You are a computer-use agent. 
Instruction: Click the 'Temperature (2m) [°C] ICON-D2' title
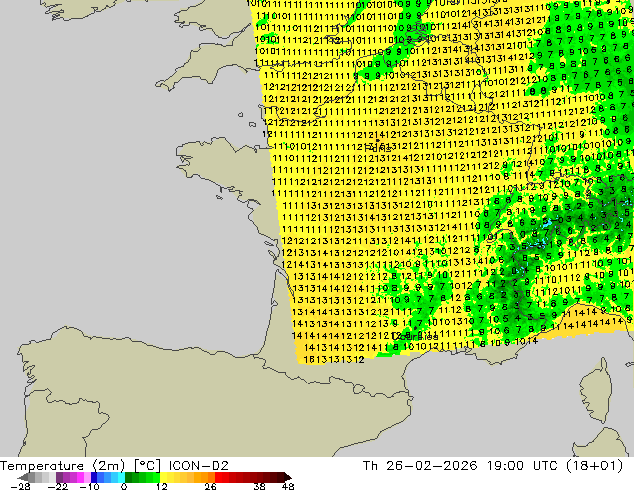[114, 466]
